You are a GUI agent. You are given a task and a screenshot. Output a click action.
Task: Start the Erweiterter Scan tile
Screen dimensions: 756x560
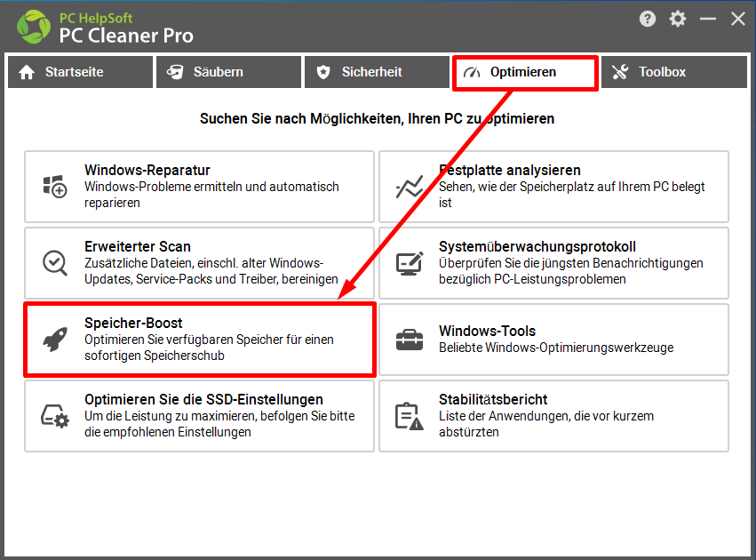[x=200, y=263]
